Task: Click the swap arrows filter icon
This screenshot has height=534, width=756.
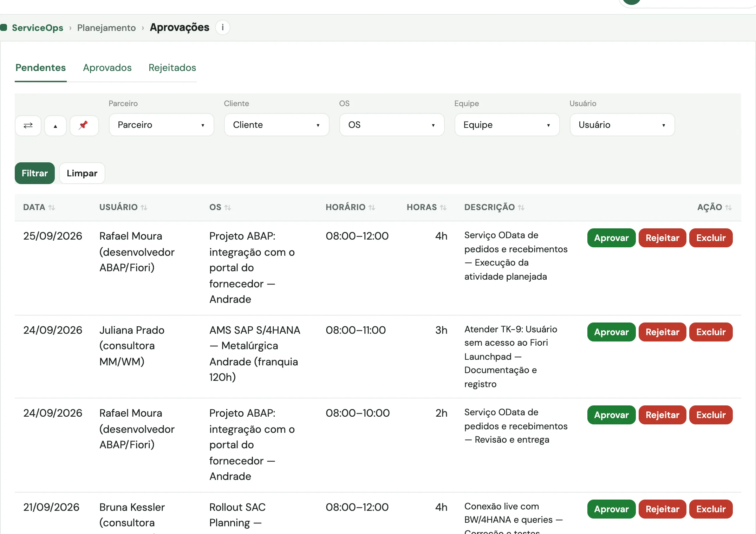Action: click(28, 125)
